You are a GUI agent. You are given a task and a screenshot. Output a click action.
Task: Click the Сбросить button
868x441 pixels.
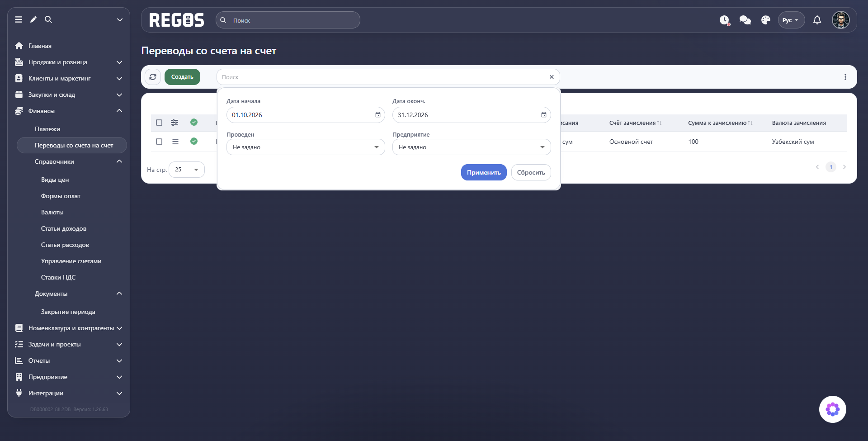coord(531,172)
